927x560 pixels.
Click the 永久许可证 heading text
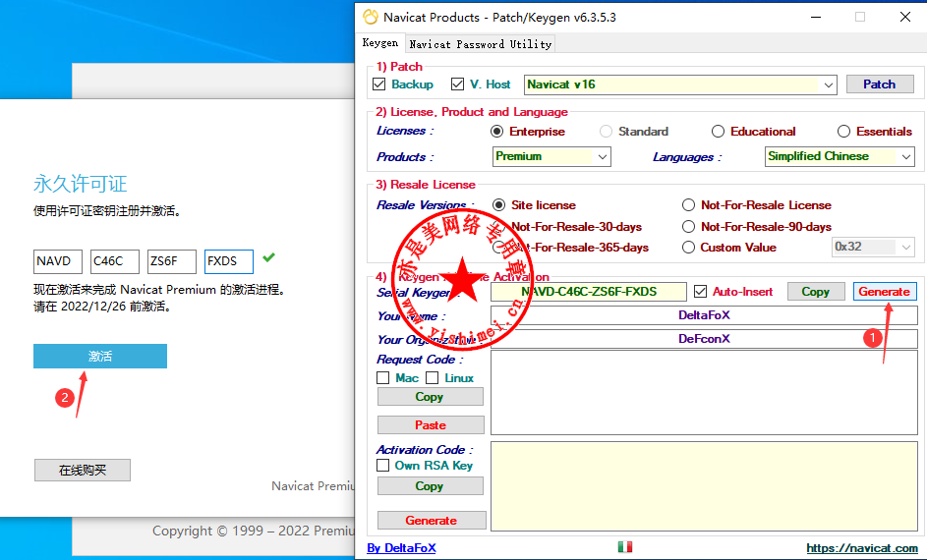(81, 184)
